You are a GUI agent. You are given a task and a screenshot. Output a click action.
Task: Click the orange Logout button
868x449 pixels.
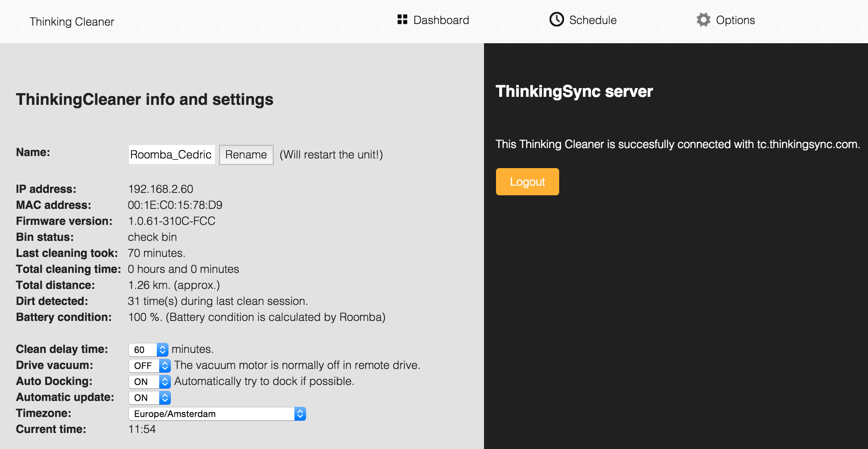pos(527,182)
